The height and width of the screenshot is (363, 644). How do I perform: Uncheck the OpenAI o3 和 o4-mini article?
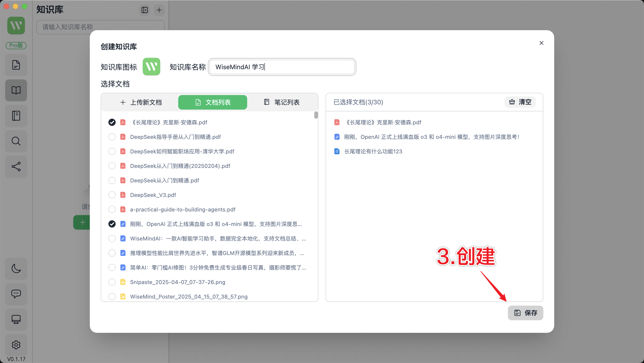112,224
